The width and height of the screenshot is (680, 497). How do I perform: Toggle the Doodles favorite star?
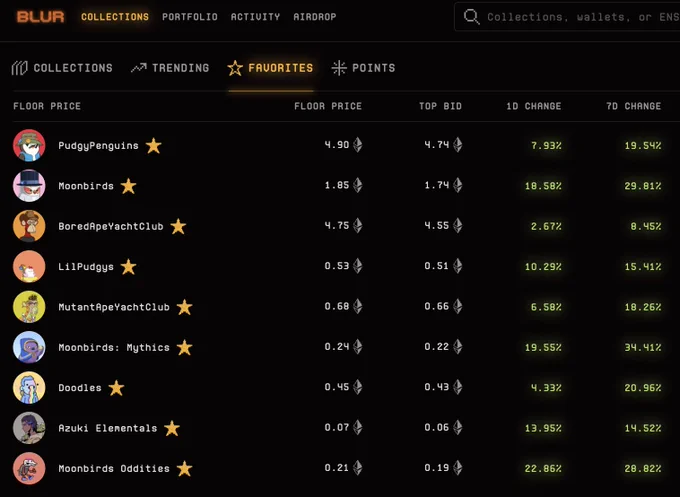[116, 388]
